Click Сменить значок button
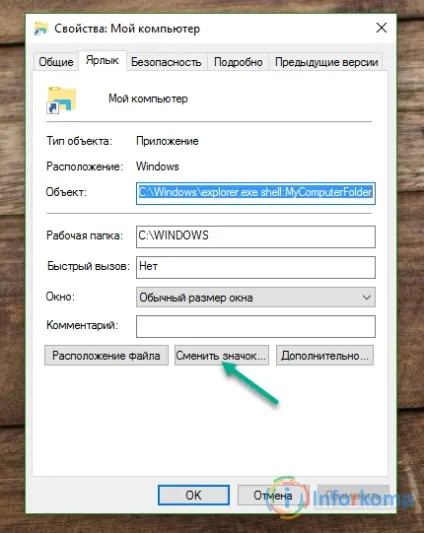The height and width of the screenshot is (533, 424). click(222, 356)
